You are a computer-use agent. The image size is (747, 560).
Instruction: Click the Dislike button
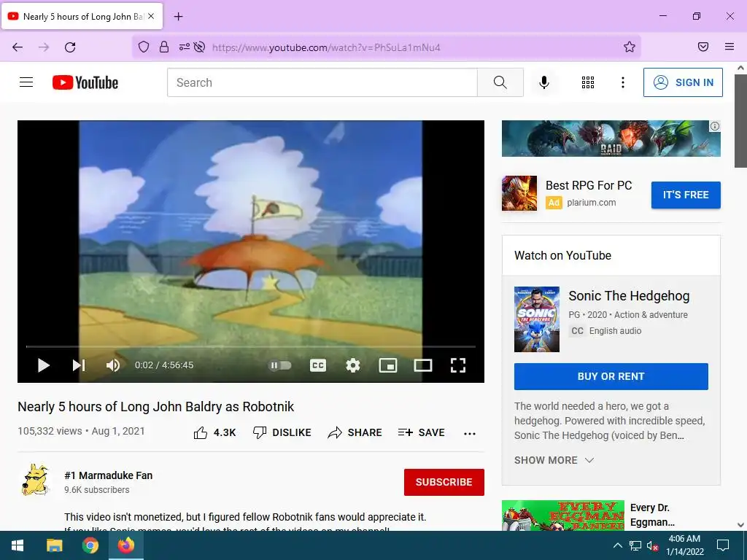tap(282, 432)
